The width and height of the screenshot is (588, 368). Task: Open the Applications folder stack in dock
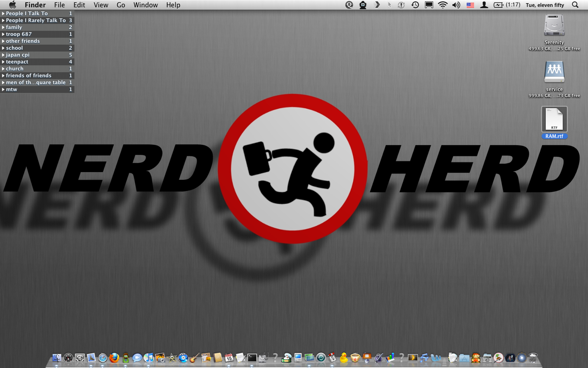point(464,357)
